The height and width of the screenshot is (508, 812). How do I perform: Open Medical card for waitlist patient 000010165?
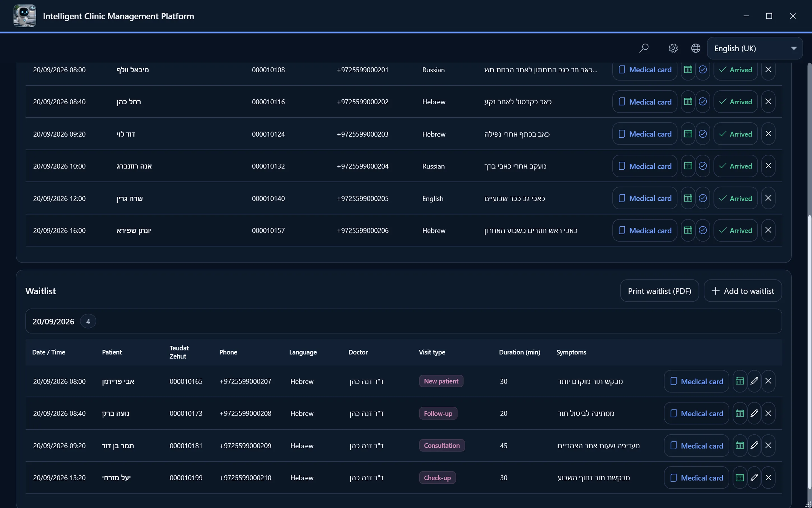pos(696,381)
